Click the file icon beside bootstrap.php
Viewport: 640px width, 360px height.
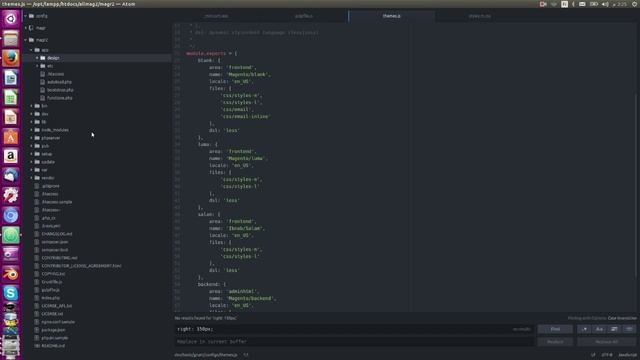(42, 90)
